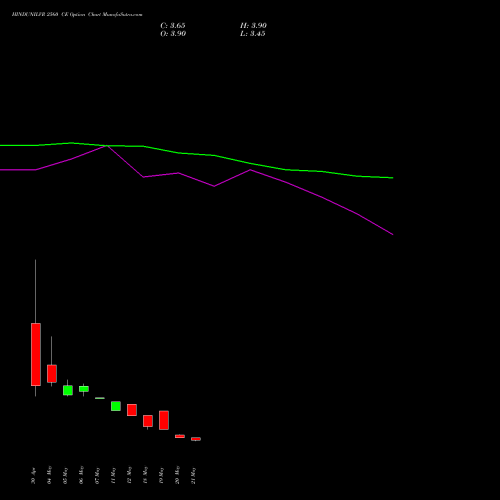The image size is (500, 500).
Task: Select the tall red candle for 30 Apr
Action: click(36, 354)
